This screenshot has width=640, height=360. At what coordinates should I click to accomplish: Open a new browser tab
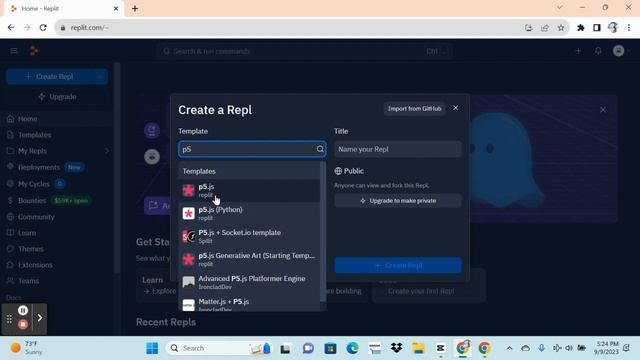(x=135, y=8)
